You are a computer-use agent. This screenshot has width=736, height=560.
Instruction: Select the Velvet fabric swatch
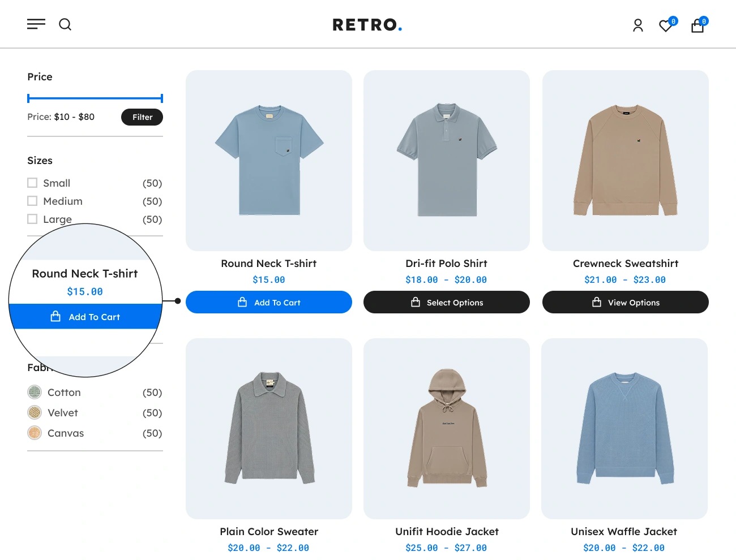click(x=35, y=412)
